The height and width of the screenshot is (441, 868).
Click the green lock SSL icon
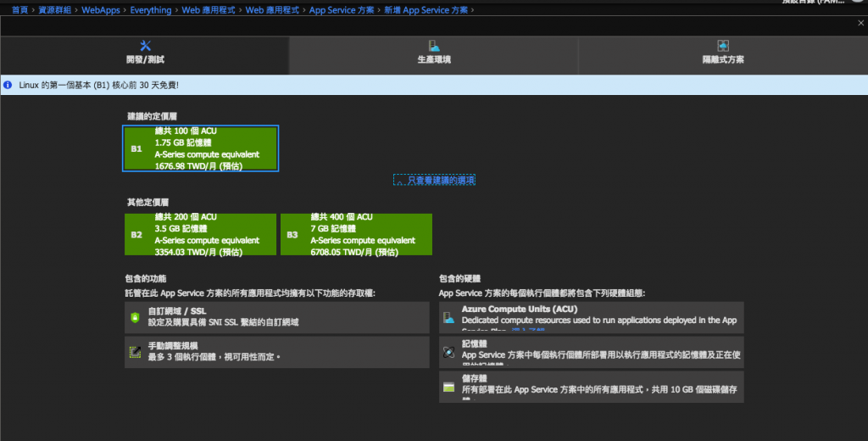coord(135,317)
